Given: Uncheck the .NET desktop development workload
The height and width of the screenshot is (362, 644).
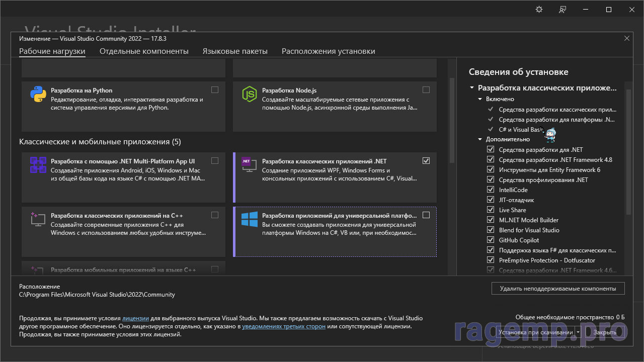Looking at the screenshot, I should [x=426, y=161].
